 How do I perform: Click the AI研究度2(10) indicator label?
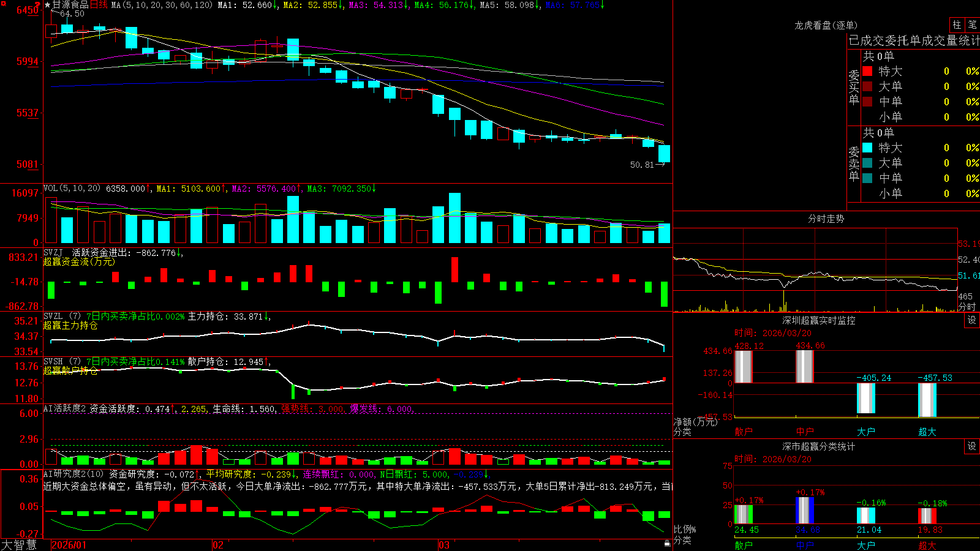(x=73, y=474)
